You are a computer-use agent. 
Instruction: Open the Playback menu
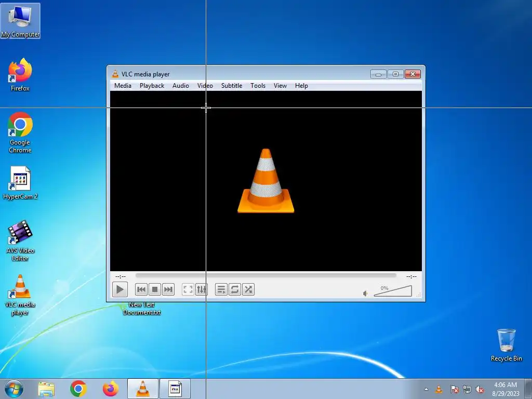(152, 86)
